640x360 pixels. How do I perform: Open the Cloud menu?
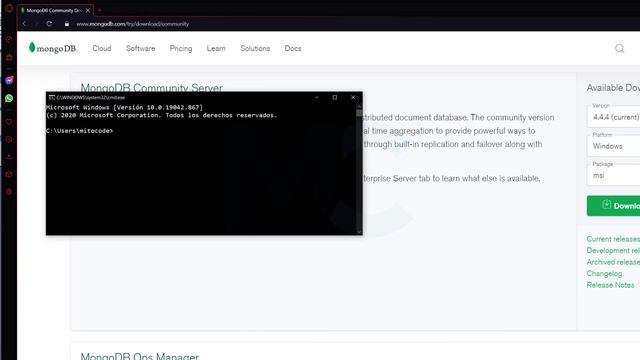(102, 48)
